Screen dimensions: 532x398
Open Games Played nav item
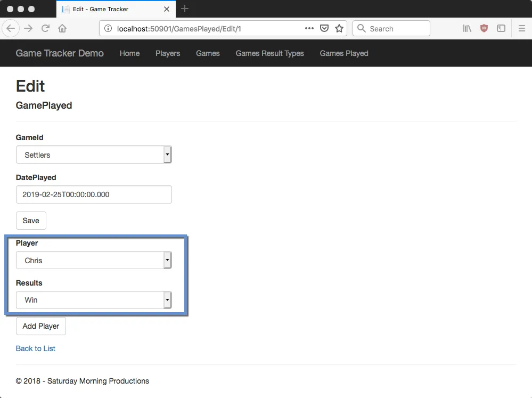344,53
